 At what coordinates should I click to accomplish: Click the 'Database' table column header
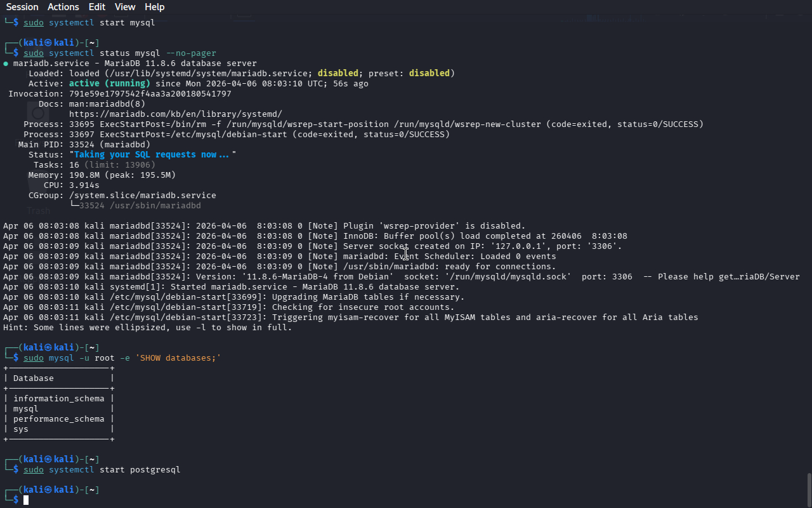(x=34, y=378)
